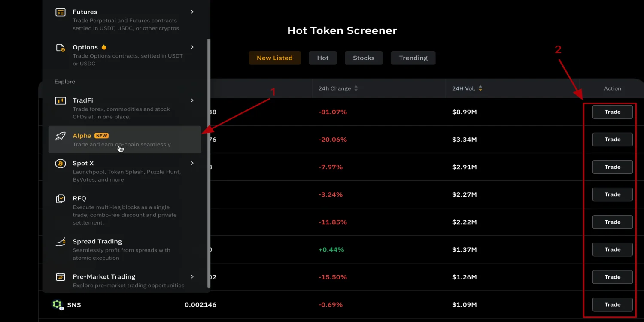Click the menu panel vertical scrollbar
This screenshot has height=322, width=644.
point(209,163)
